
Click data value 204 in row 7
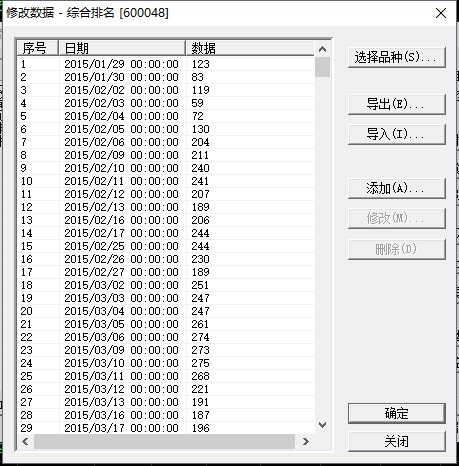(200, 142)
